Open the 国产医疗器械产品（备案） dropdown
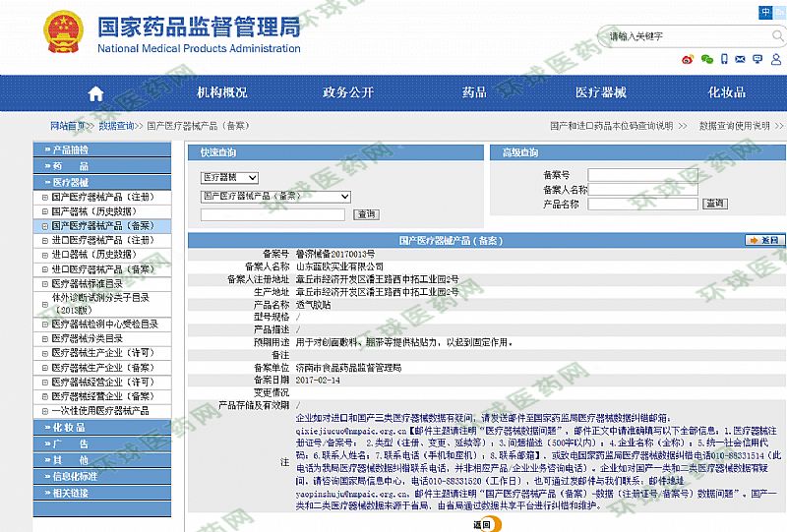This screenshot has height=532, width=787. pyautogui.click(x=275, y=197)
